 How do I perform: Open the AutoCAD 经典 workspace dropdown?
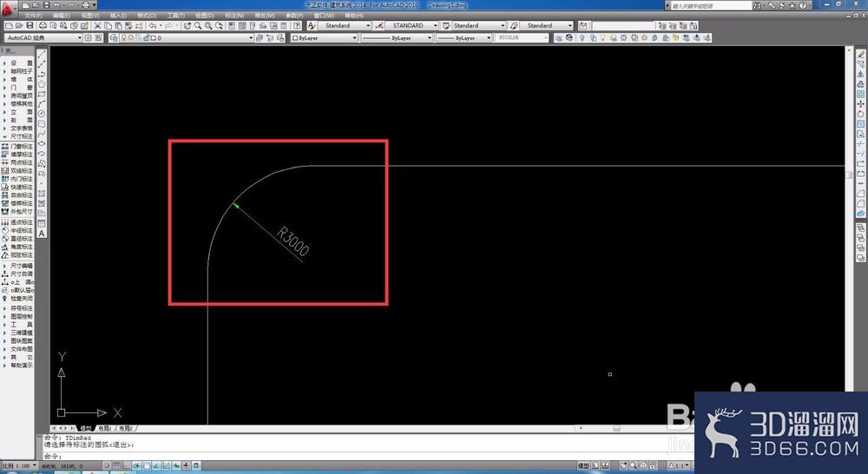[x=43, y=37]
